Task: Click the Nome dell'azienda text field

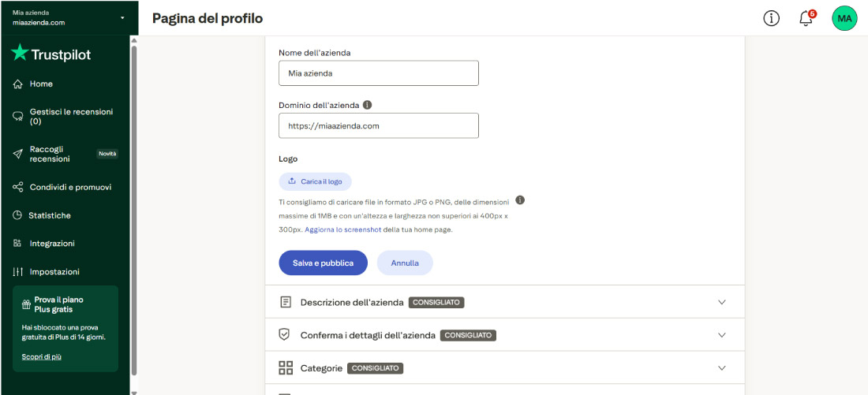Action: 379,73
